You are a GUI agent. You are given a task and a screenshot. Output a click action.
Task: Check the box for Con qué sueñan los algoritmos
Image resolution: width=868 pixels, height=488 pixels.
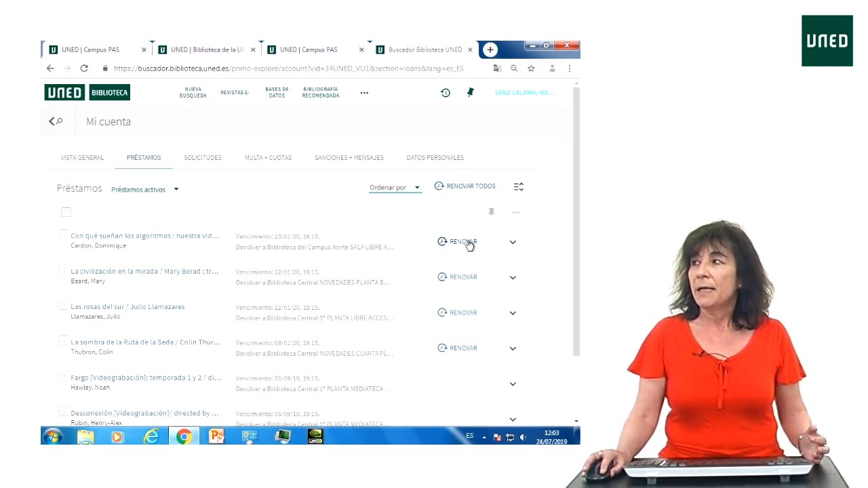(63, 235)
